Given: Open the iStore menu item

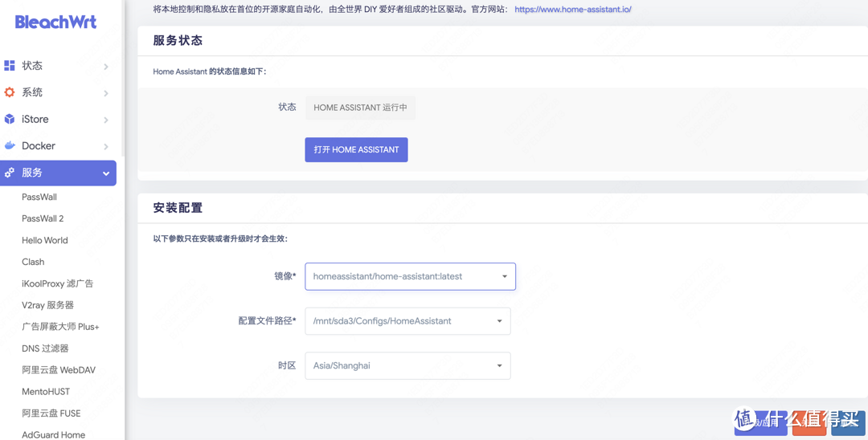Looking at the screenshot, I should [x=58, y=119].
